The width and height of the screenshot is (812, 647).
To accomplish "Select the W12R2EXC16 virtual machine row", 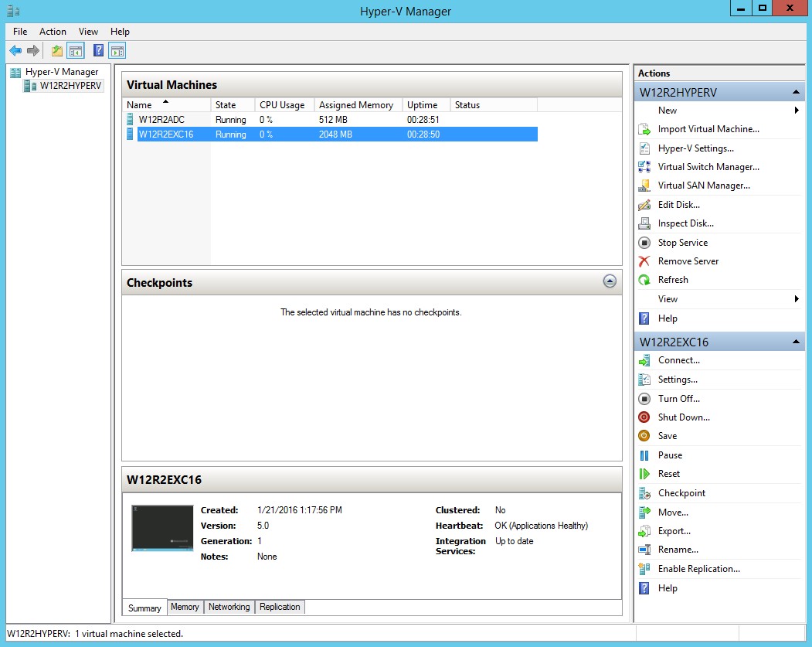I will (331, 135).
